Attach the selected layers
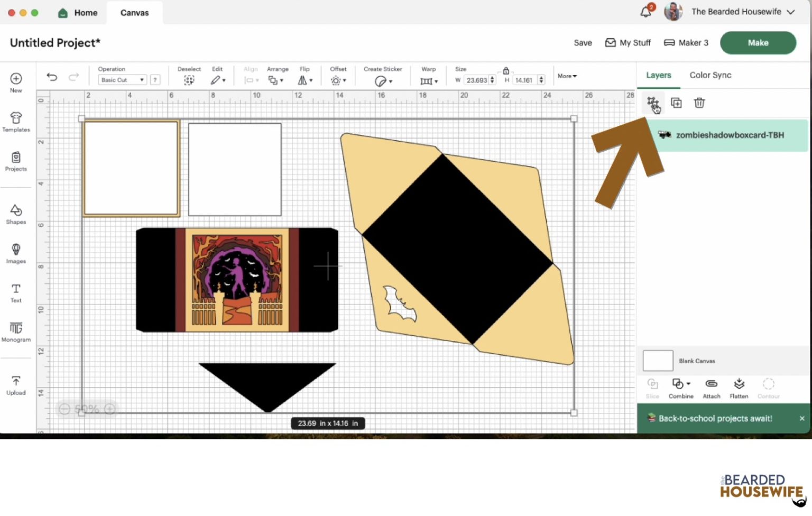The height and width of the screenshot is (516, 812). (711, 388)
